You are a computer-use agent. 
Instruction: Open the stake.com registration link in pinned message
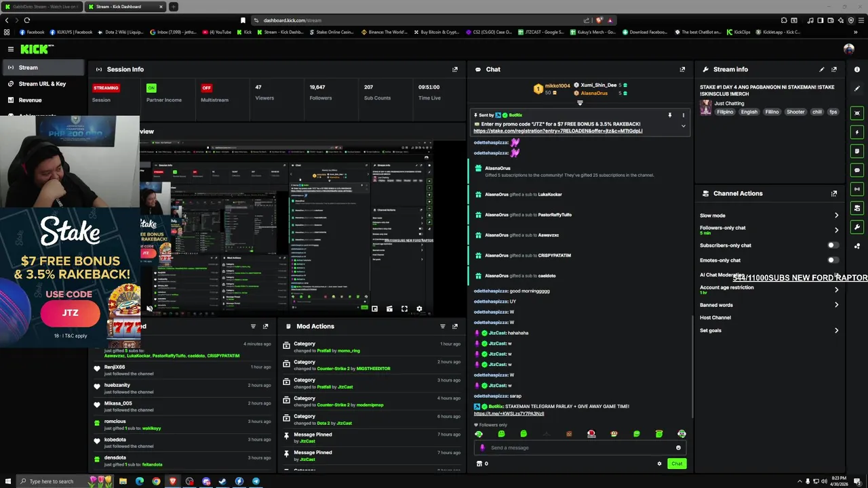tap(557, 131)
